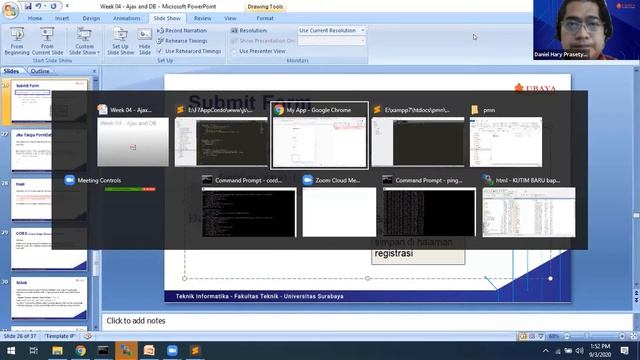Open Set Up Slide Show dialog

tap(120, 41)
